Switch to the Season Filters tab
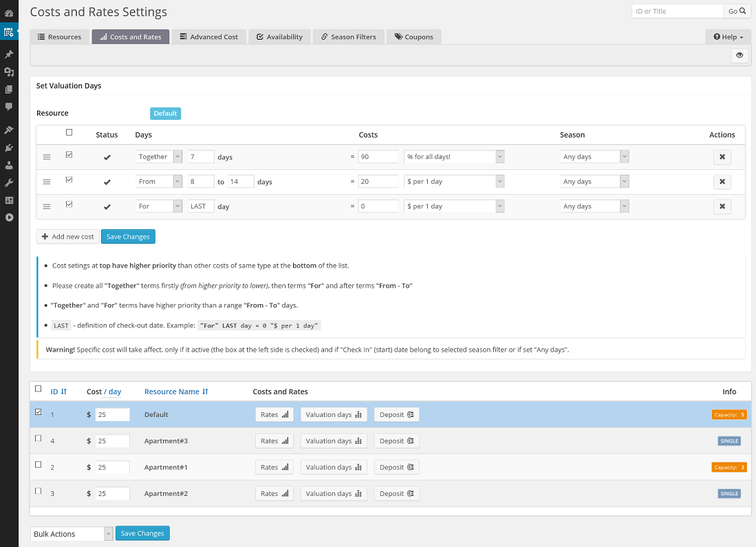756x547 pixels. 349,37
